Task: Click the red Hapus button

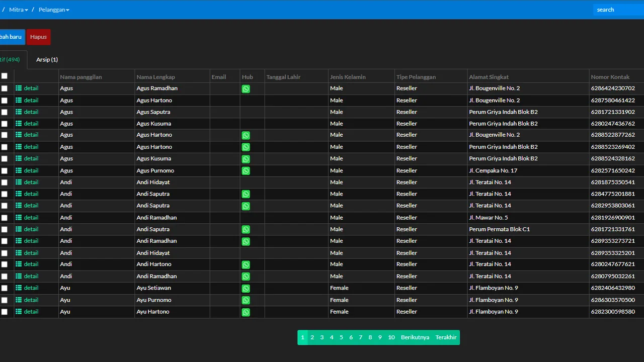Action: coord(38,37)
